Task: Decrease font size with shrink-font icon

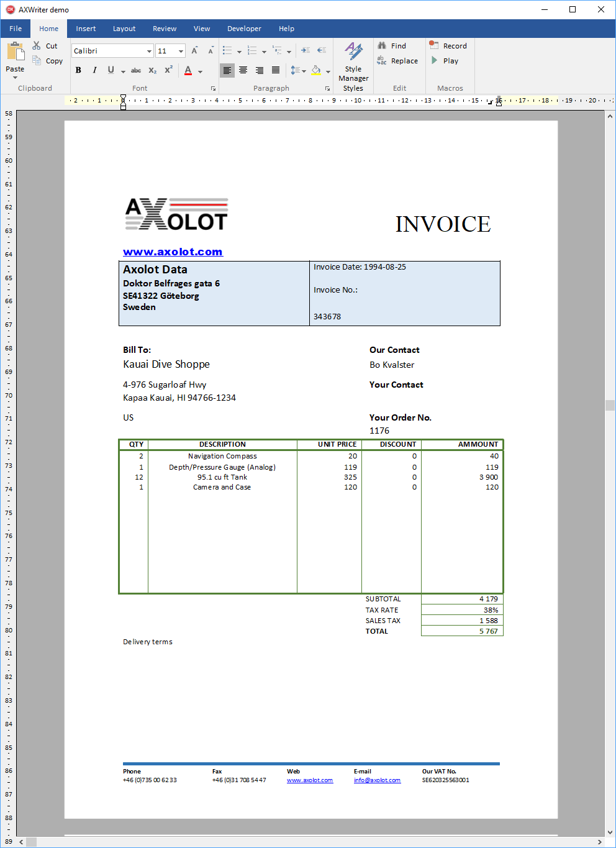Action: [x=211, y=50]
